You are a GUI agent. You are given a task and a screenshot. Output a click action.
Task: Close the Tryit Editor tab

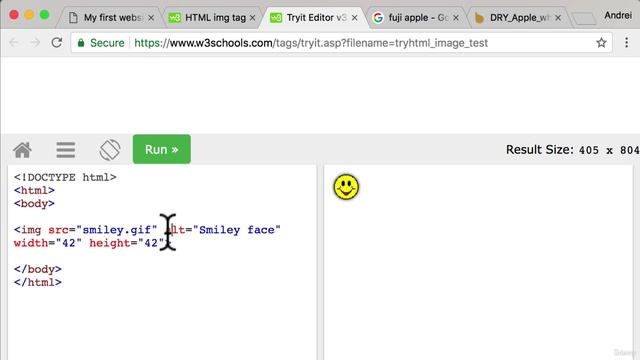[x=354, y=18]
